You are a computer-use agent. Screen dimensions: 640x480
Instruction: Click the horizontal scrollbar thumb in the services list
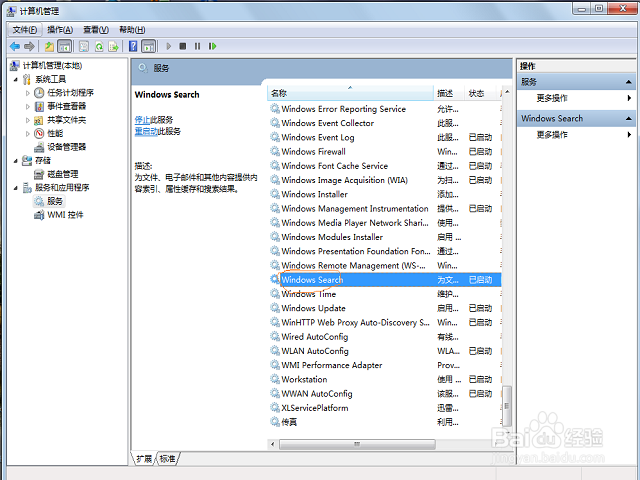tap(357, 444)
